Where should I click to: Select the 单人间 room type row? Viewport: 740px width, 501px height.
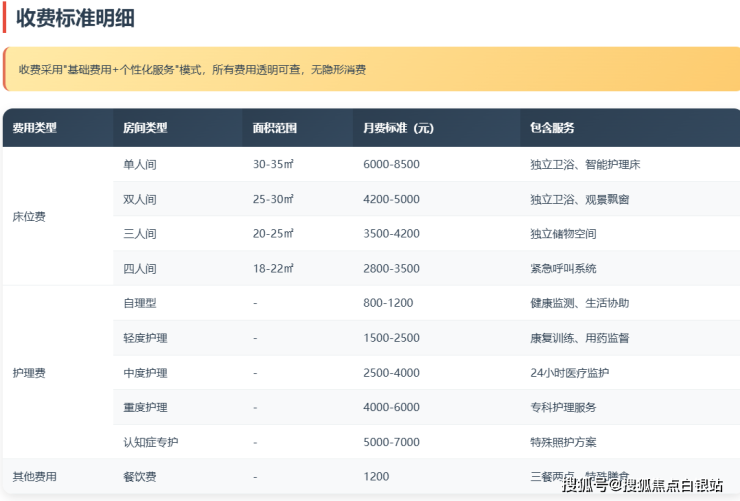(x=140, y=164)
